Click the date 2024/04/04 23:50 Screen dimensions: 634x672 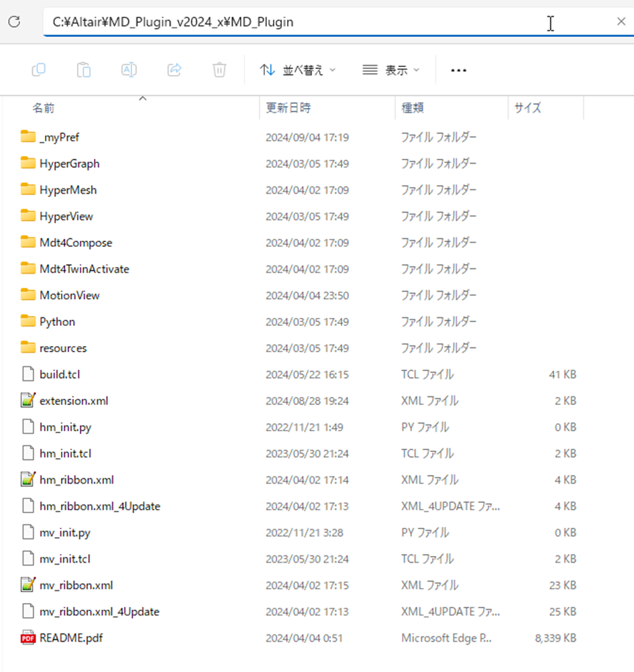pos(307,296)
